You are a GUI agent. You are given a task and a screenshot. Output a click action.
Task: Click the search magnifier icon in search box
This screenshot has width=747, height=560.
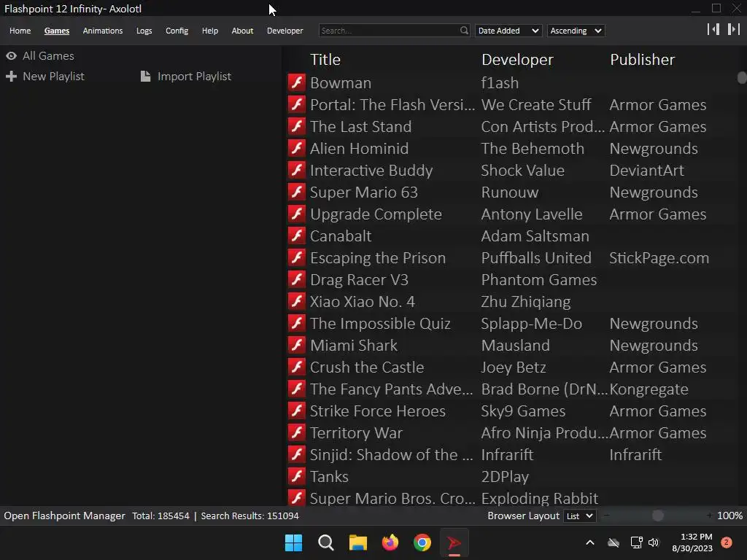464,31
